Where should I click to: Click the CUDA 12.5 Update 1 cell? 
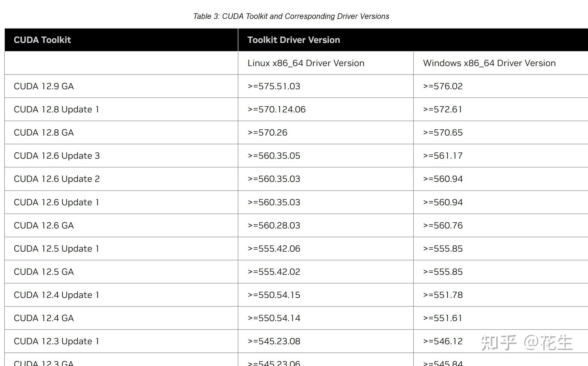click(x=56, y=249)
